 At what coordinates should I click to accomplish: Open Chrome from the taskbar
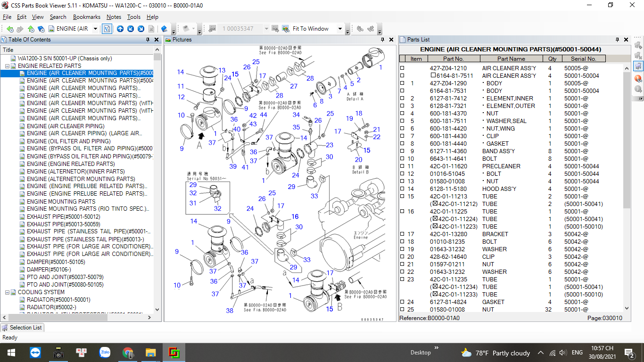(x=128, y=353)
